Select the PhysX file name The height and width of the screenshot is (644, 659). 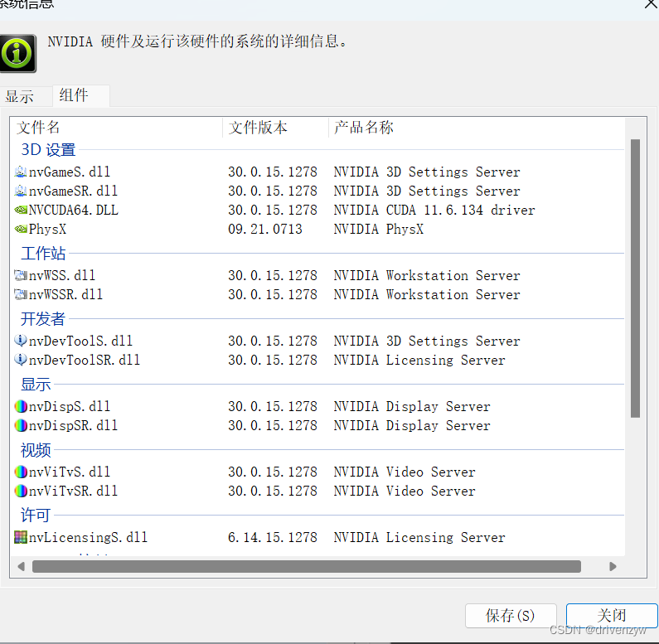coord(47,229)
